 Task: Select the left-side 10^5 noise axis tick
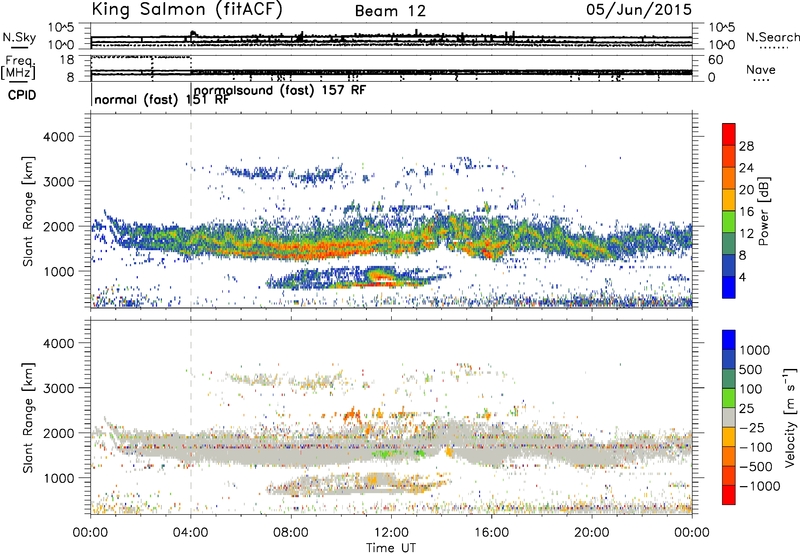[61, 27]
